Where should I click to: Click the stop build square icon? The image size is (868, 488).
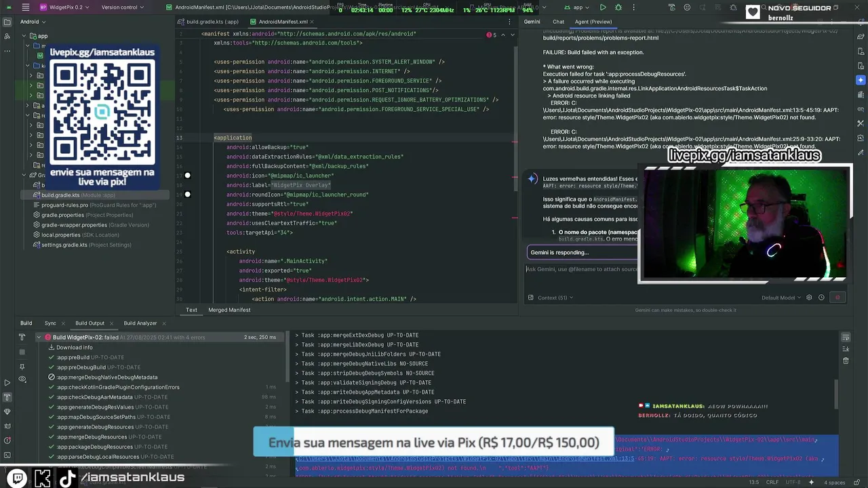[22, 352]
